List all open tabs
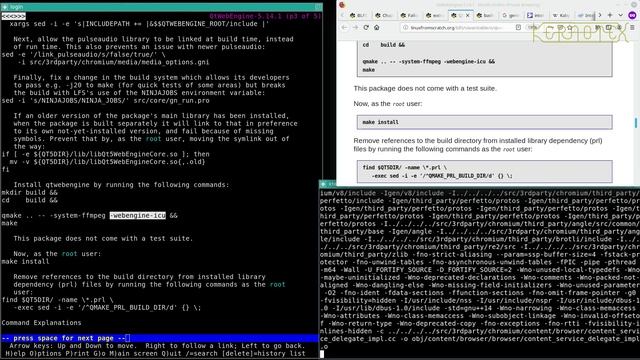 (620, 15)
